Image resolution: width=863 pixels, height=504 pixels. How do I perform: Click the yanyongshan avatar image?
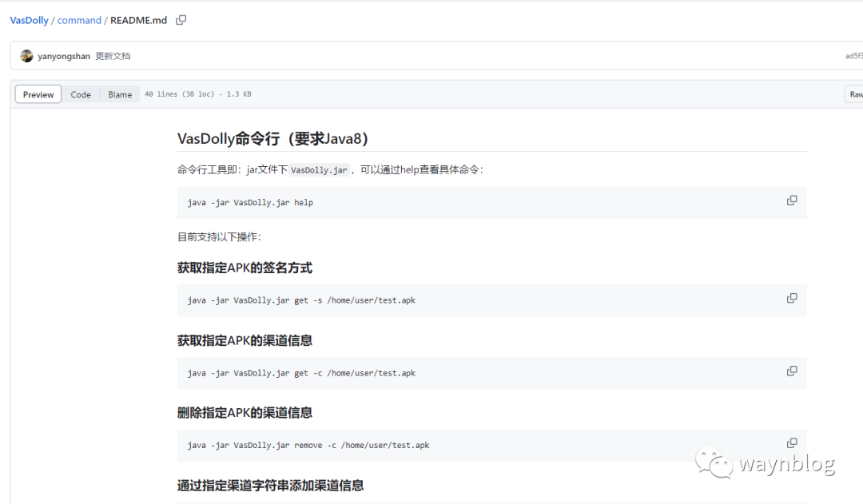26,56
